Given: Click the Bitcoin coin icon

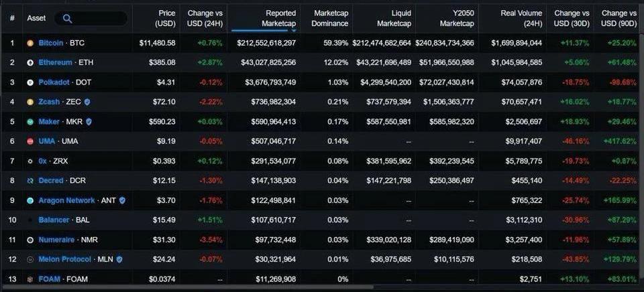Looking at the screenshot, I should tap(30, 43).
